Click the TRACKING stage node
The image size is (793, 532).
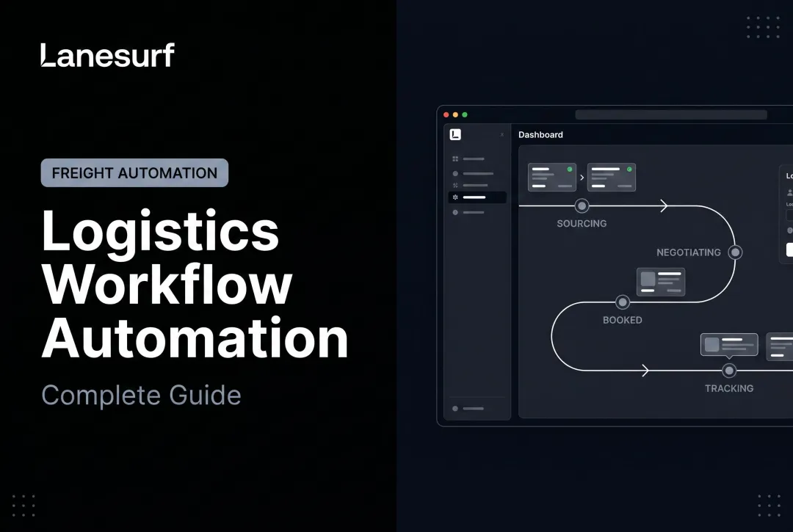pos(729,371)
